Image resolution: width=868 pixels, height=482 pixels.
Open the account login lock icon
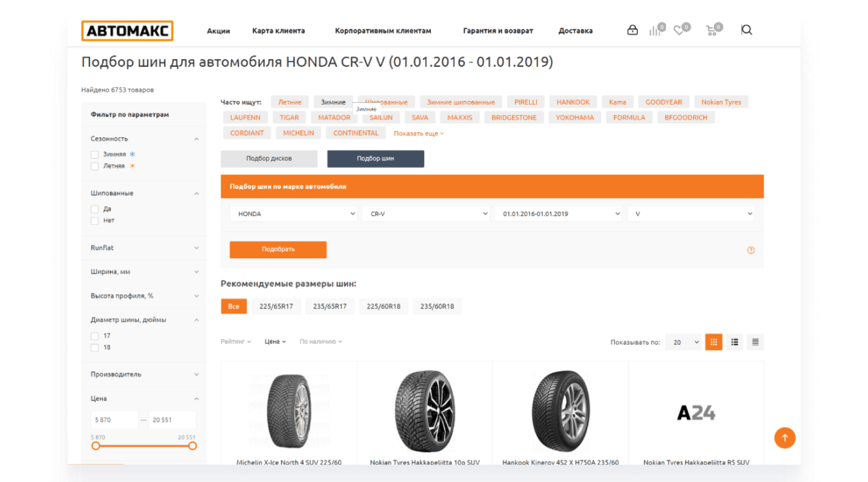point(632,30)
